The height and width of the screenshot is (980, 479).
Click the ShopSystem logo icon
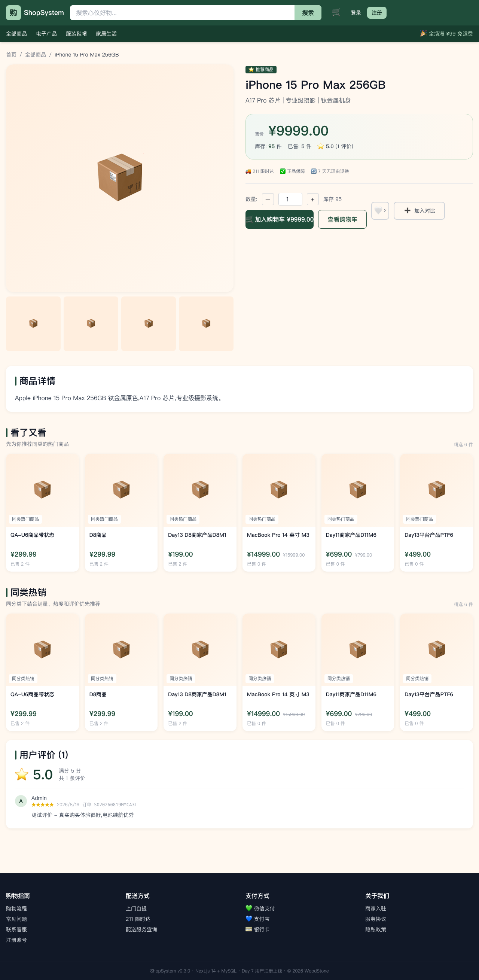point(13,13)
